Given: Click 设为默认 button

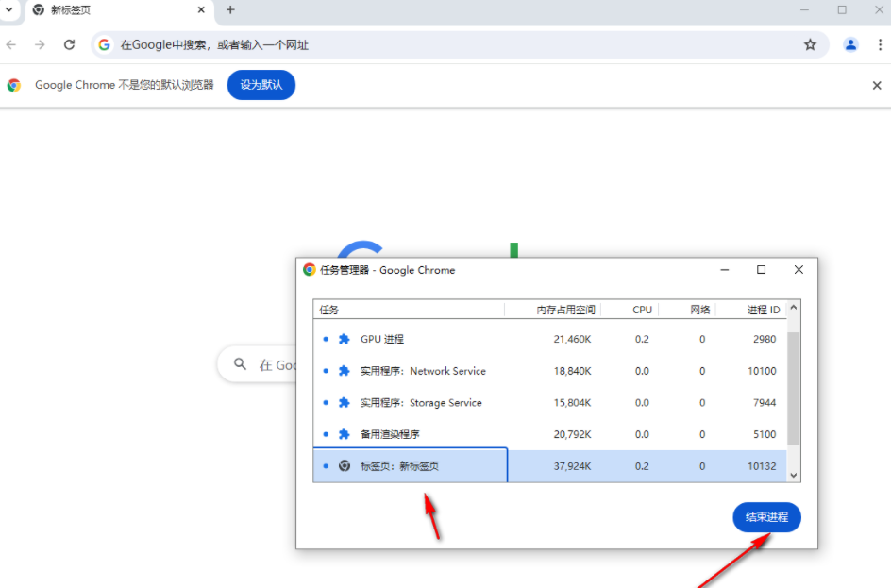Looking at the screenshot, I should 261,85.
